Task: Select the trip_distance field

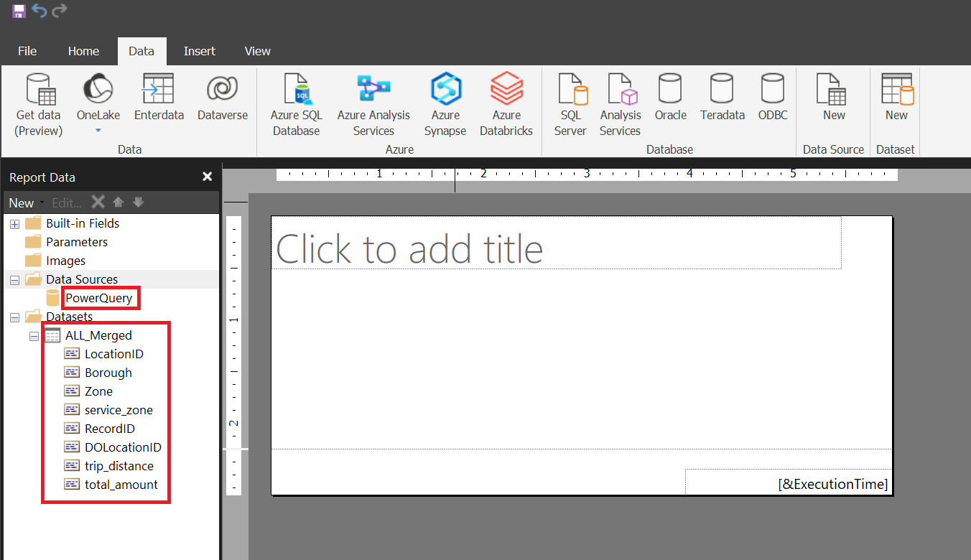Action: (119, 466)
